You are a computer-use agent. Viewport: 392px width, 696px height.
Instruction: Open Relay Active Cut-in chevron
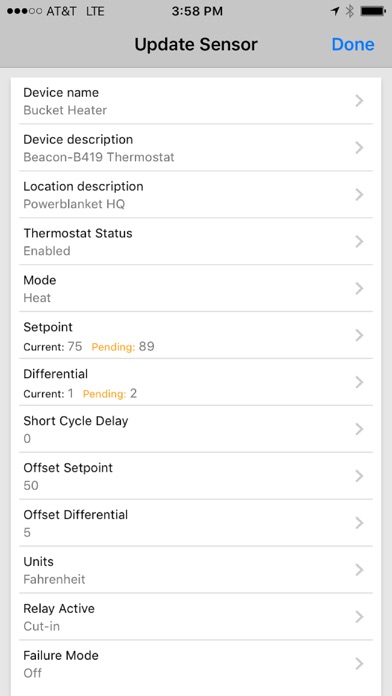point(360,617)
